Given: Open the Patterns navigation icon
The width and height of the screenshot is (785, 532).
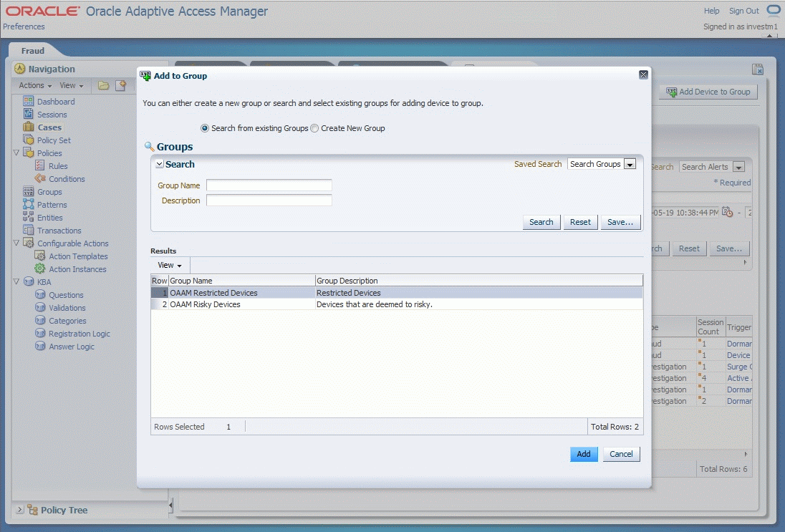Looking at the screenshot, I should pos(27,205).
